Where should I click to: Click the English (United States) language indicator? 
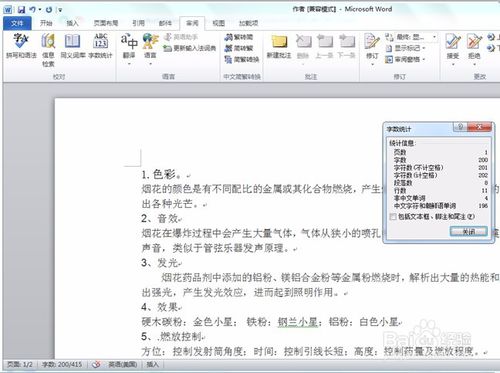point(123,364)
